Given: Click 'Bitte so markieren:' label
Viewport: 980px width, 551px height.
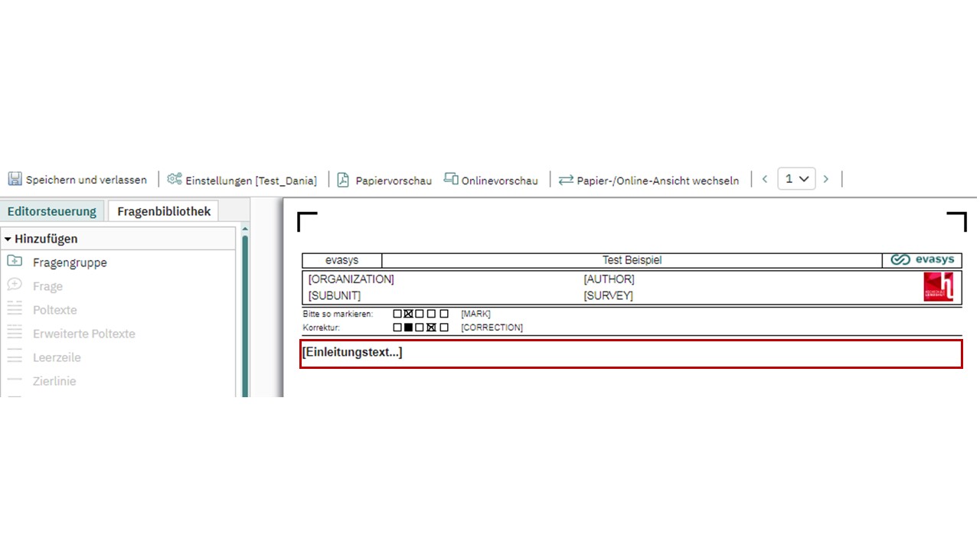Looking at the screenshot, I should 338,314.
